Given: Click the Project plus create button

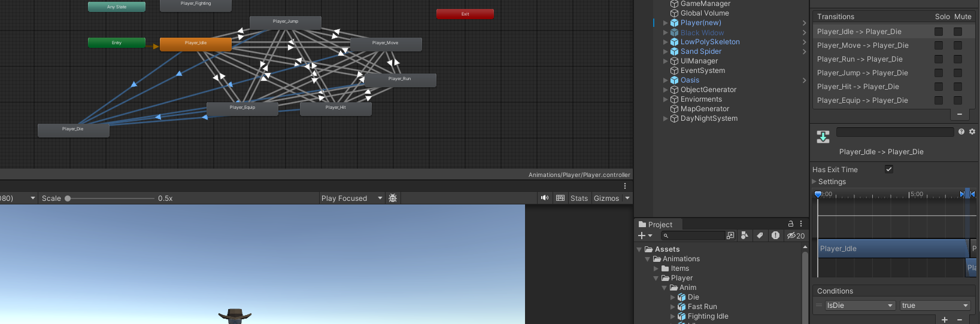Looking at the screenshot, I should (645, 236).
